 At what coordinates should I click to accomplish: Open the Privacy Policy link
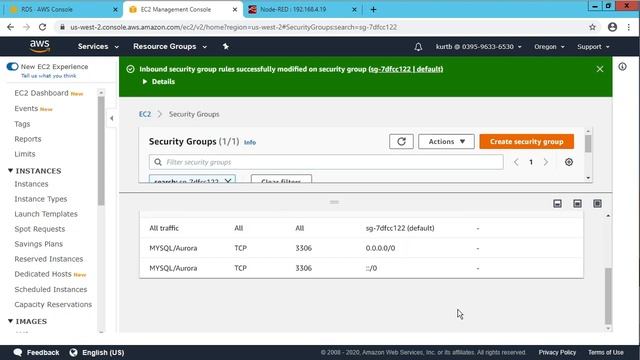(557, 352)
